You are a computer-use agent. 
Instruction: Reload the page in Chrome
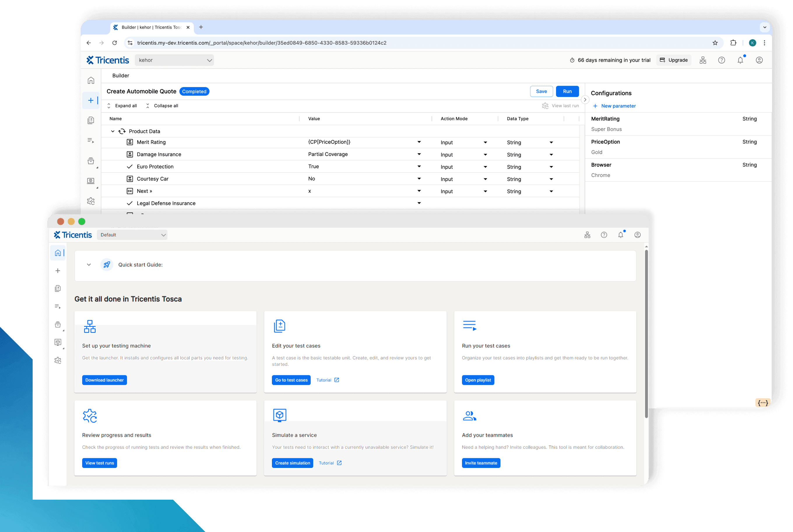tap(115, 43)
